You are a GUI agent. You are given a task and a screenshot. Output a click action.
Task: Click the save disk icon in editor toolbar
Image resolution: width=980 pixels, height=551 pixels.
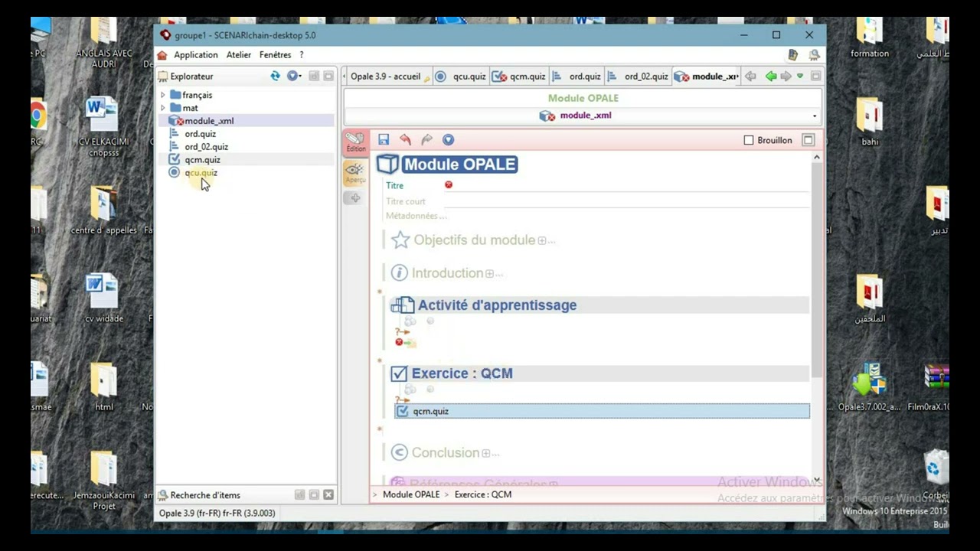(x=384, y=140)
